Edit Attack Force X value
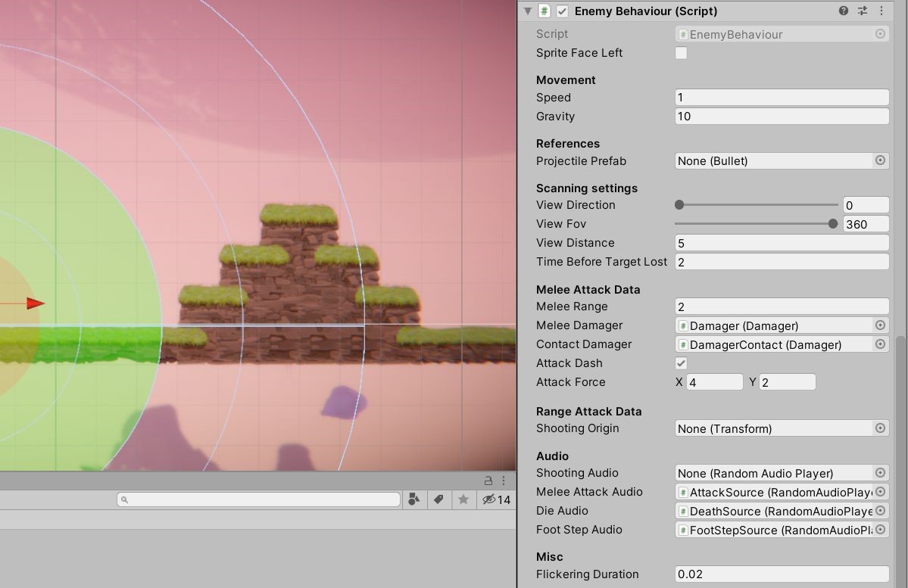 pyautogui.click(x=715, y=382)
